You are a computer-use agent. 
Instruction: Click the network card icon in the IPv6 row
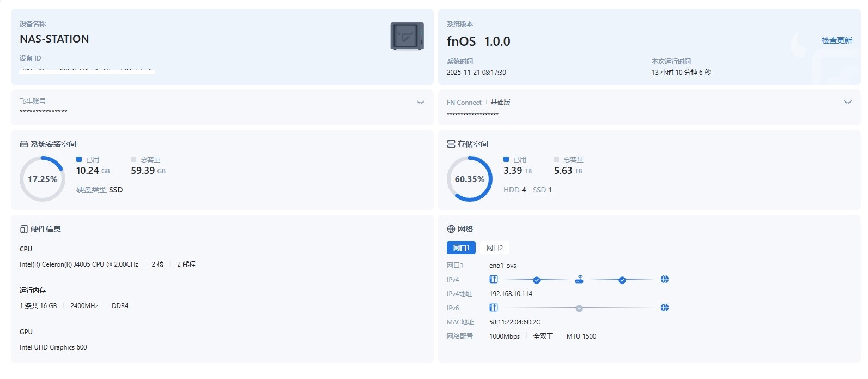click(x=494, y=308)
